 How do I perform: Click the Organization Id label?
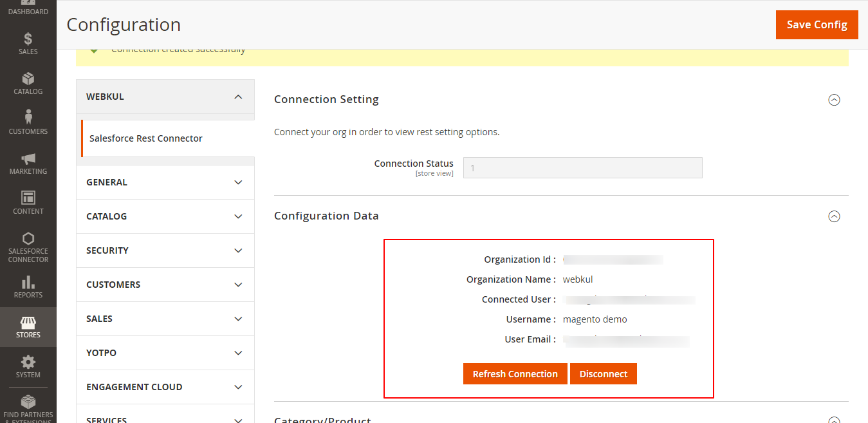click(x=520, y=259)
